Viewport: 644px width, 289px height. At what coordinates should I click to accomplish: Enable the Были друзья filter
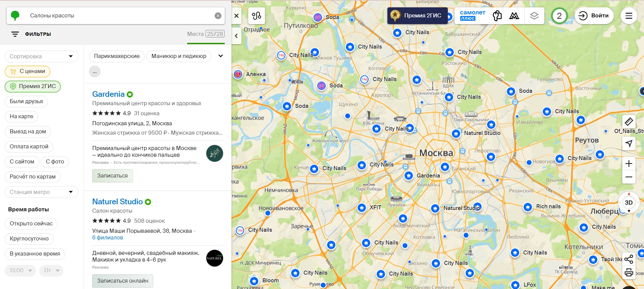tap(26, 101)
